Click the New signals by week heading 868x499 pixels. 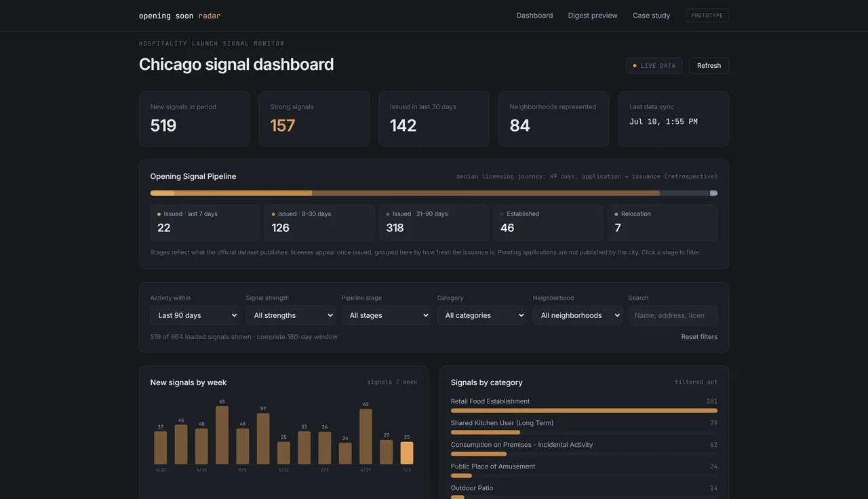coord(189,382)
